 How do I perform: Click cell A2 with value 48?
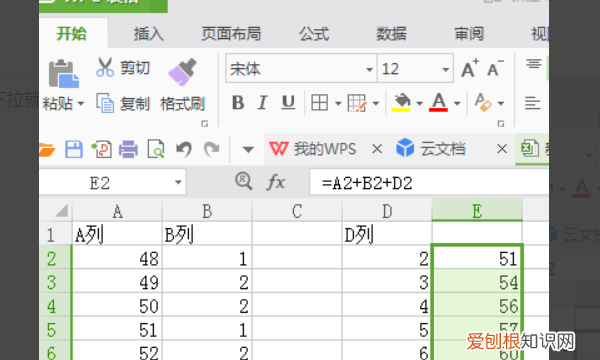[117, 257]
